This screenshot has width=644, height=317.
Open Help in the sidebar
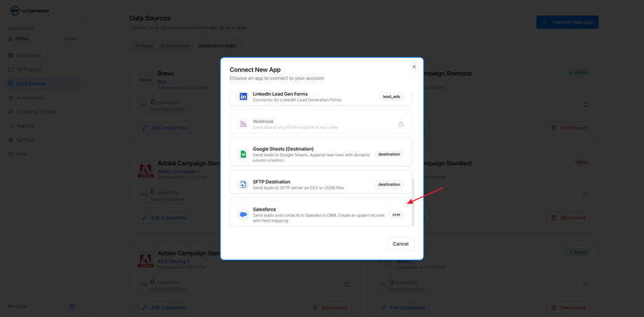(x=43, y=154)
